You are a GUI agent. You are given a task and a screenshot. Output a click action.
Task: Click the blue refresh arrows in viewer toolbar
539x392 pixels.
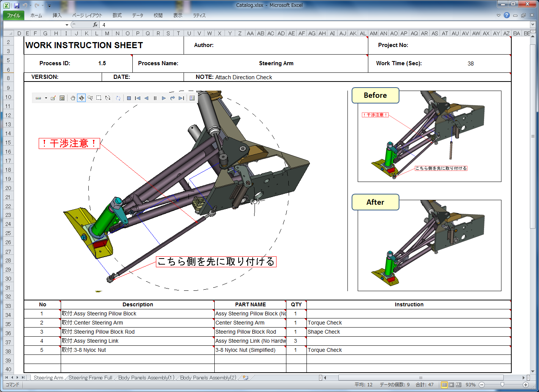tap(118, 98)
